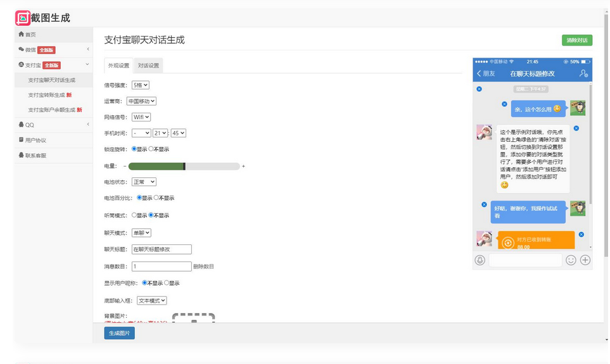Open the AM/PM dropdown in 手机时间
Screen dimensions: 610x364
(141, 133)
